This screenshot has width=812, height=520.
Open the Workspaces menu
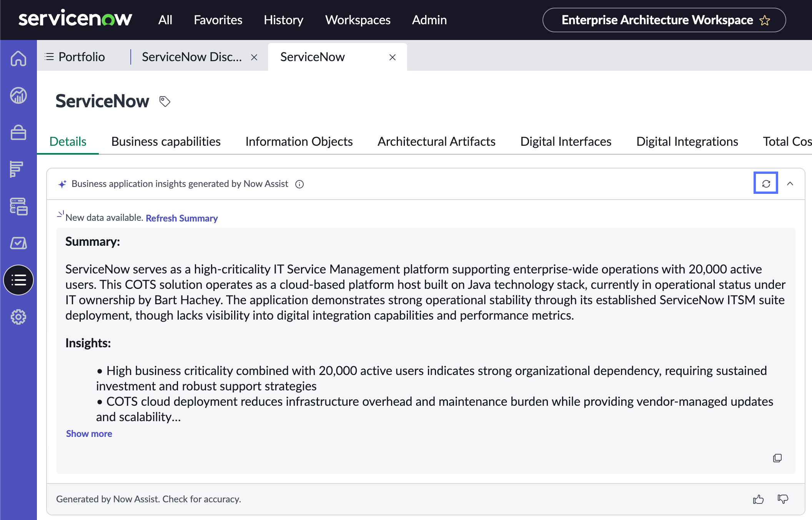[358, 20]
